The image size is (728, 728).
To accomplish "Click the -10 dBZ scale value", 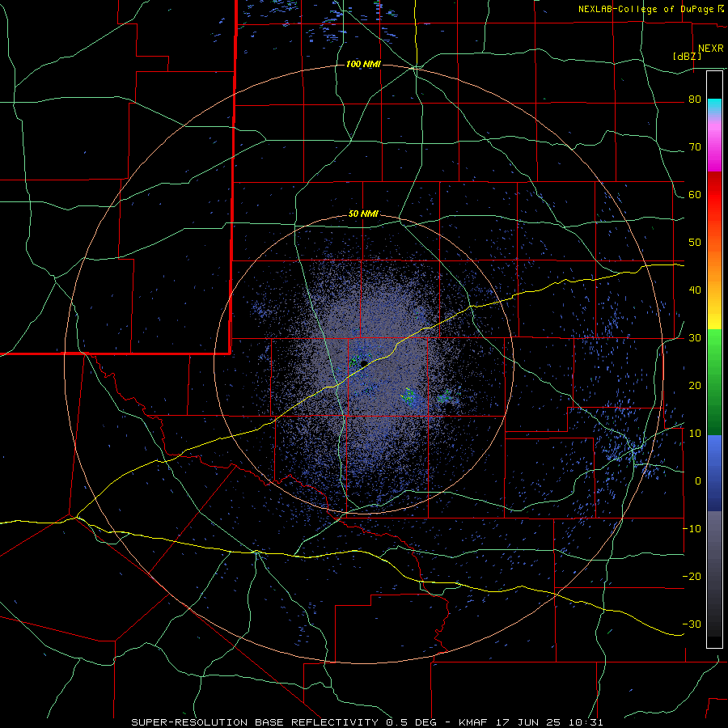I will 692,529.
